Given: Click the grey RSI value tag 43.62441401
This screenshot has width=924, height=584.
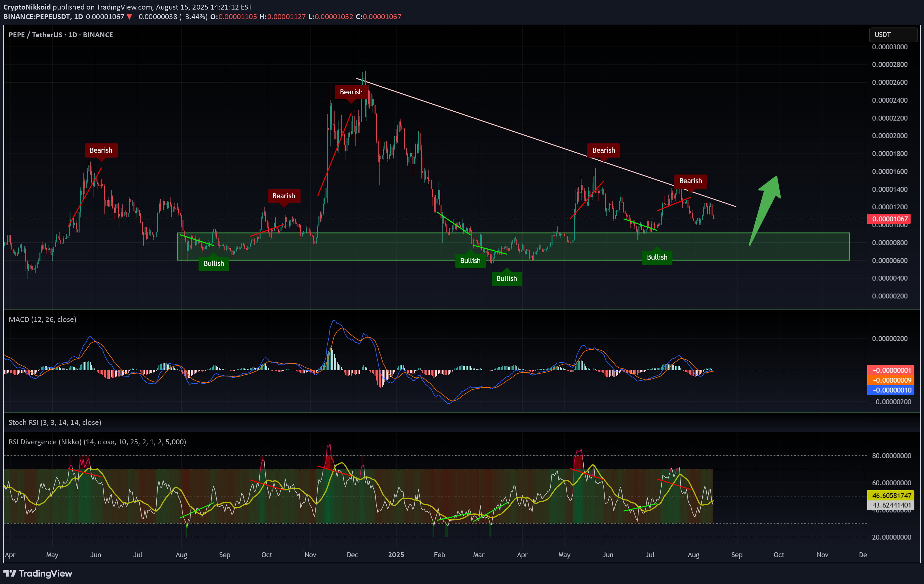Looking at the screenshot, I should coord(890,505).
